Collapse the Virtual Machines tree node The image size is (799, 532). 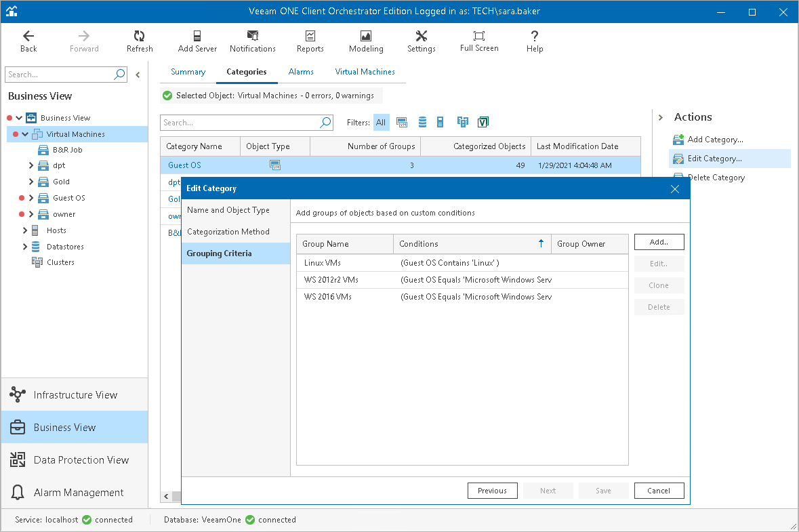[25, 135]
